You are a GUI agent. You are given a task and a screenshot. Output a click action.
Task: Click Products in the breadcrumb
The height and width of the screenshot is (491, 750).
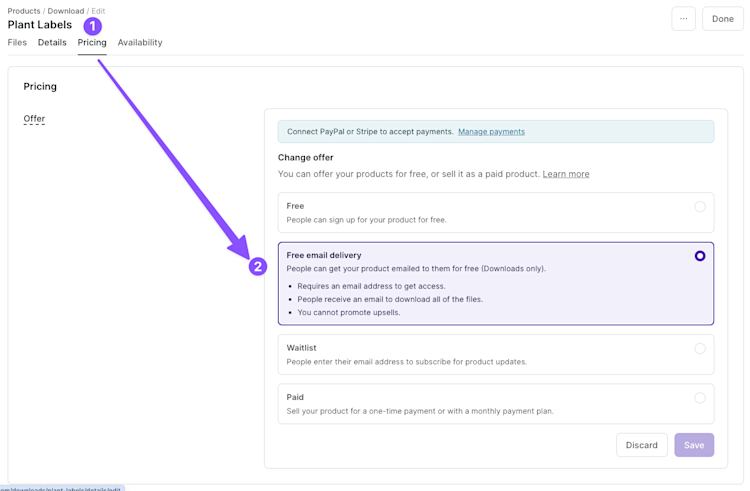point(24,11)
